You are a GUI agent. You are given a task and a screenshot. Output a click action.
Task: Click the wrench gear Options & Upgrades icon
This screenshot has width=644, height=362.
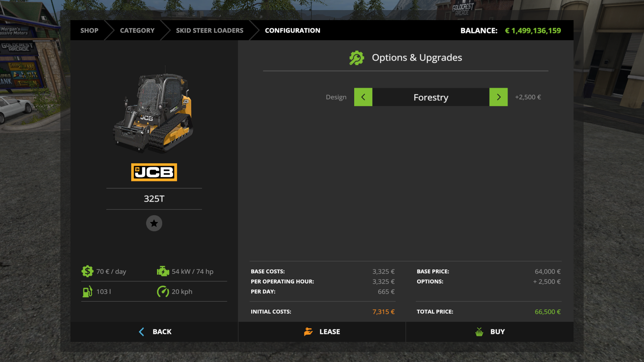click(x=357, y=58)
